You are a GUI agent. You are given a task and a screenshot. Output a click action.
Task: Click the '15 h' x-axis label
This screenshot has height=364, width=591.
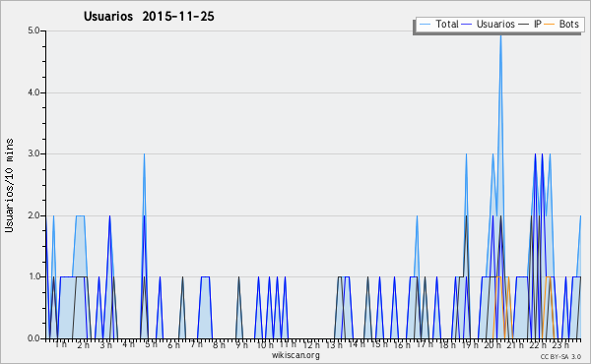point(379,344)
